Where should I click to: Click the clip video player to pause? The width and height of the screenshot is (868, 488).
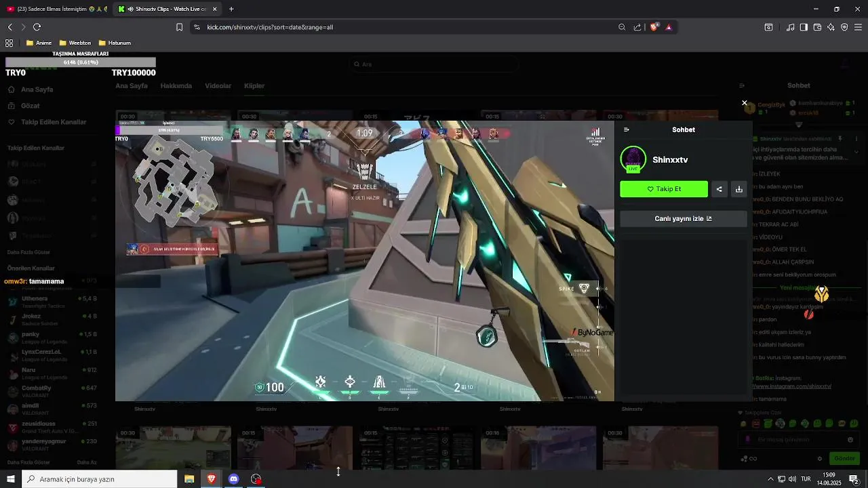coord(365,261)
